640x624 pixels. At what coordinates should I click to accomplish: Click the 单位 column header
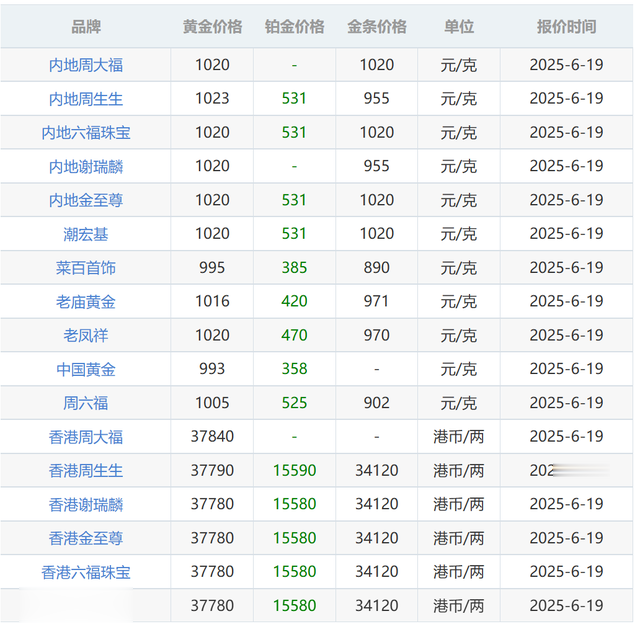(x=459, y=27)
